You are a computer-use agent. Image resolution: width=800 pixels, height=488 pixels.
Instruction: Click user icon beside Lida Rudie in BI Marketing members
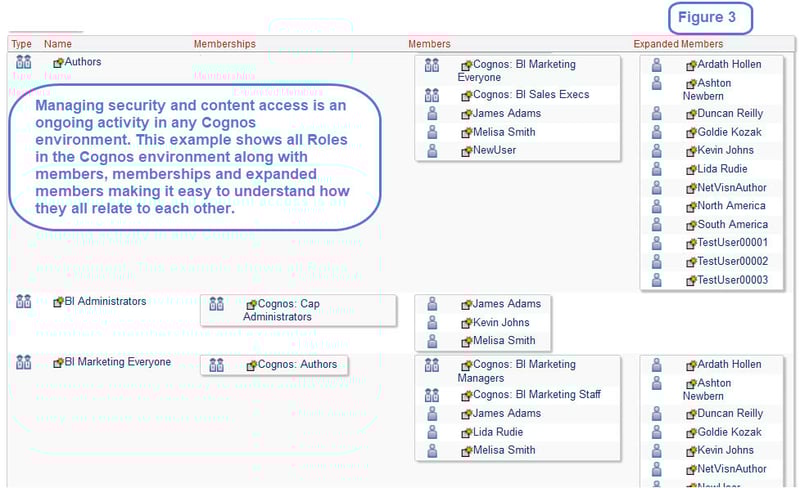[432, 432]
